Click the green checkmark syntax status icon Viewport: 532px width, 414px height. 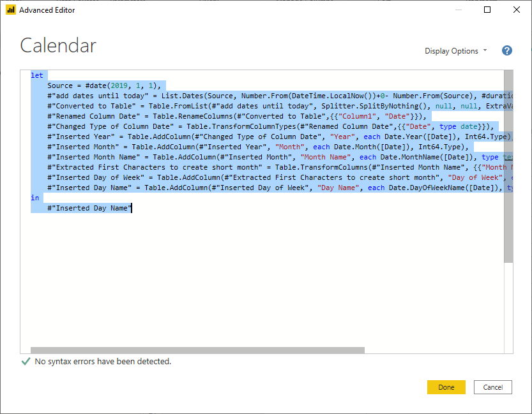(26, 362)
